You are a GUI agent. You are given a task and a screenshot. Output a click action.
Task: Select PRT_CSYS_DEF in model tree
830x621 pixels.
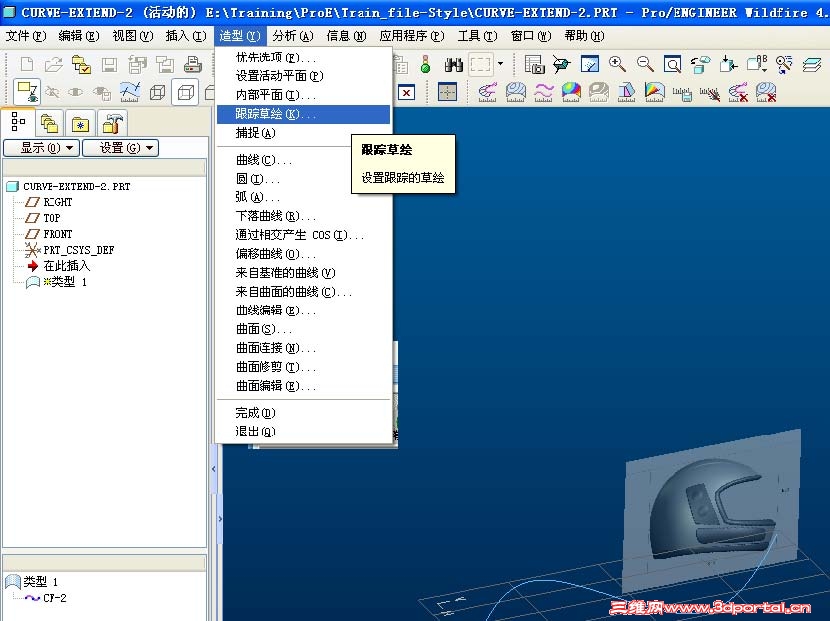(x=70, y=250)
